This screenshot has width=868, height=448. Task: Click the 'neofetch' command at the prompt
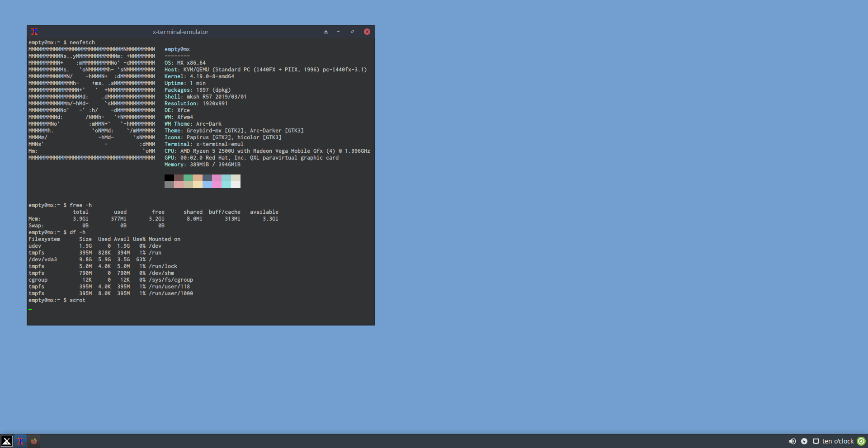82,42
